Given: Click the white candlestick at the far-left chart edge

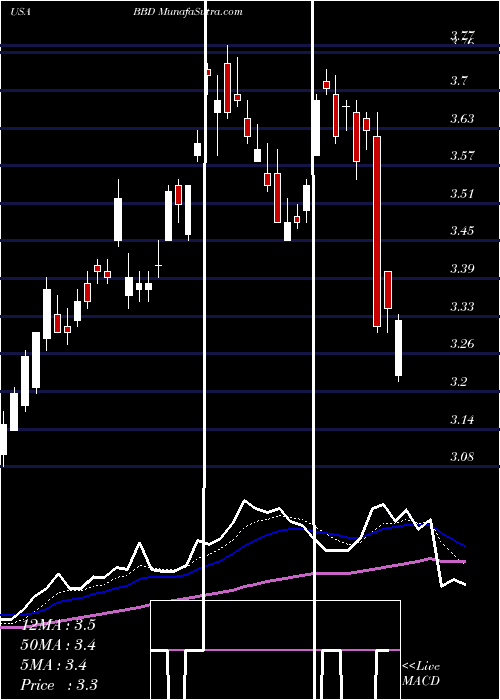Looking at the screenshot, I should (x=4, y=439).
